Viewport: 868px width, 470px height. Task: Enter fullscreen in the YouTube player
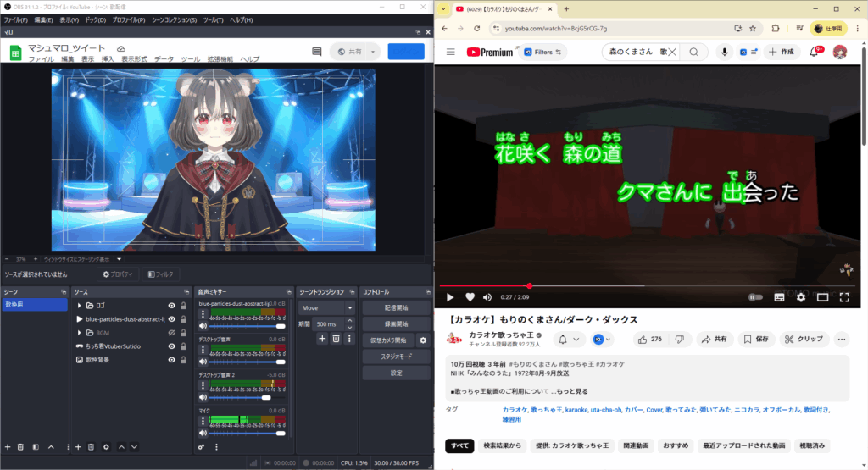click(x=843, y=297)
